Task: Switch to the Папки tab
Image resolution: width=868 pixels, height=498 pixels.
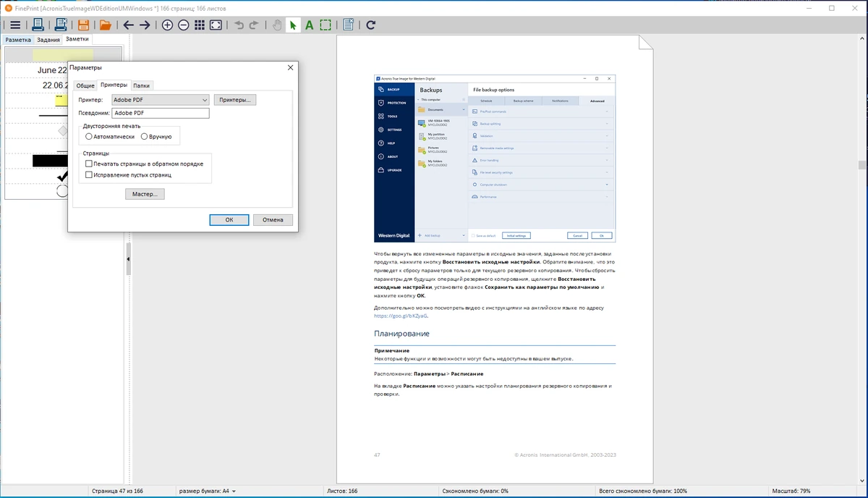Action: (141, 85)
